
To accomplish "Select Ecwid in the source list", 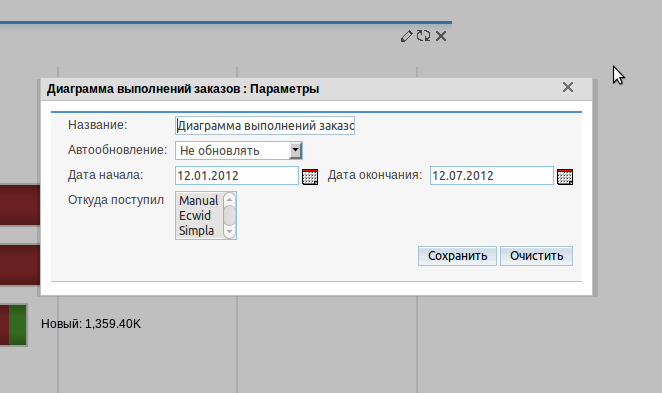I will point(199,216).
